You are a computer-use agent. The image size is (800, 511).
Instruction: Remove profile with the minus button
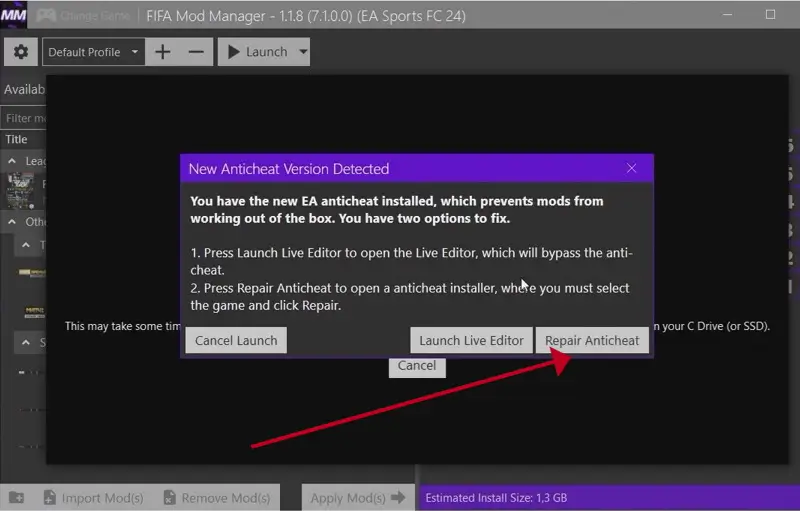click(x=196, y=52)
